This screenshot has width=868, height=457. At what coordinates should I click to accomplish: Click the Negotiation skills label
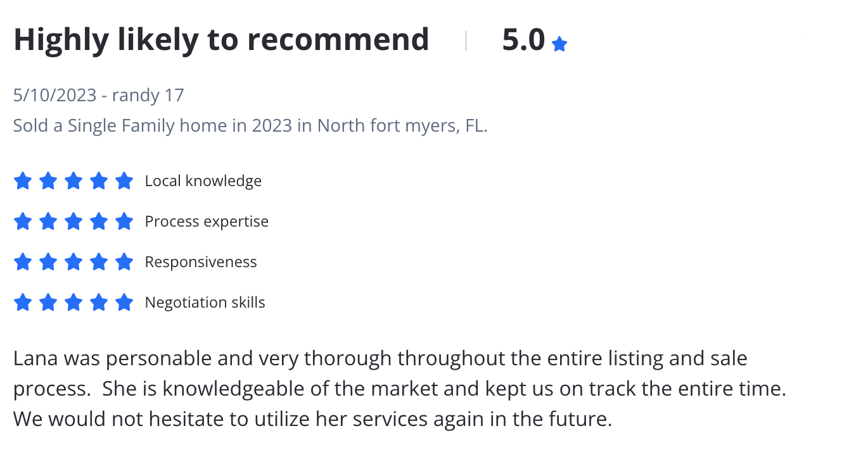(x=205, y=303)
